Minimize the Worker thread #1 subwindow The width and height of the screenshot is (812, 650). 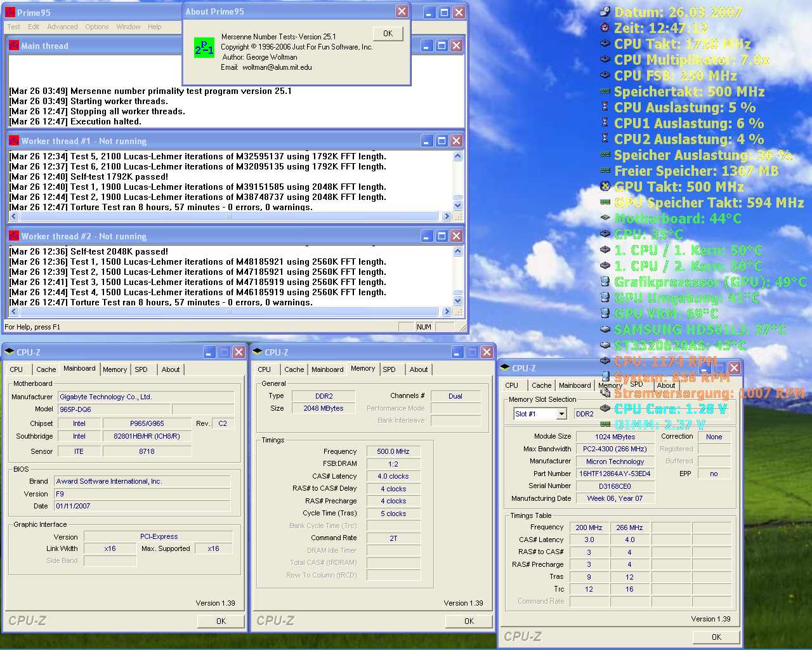pyautogui.click(x=427, y=141)
